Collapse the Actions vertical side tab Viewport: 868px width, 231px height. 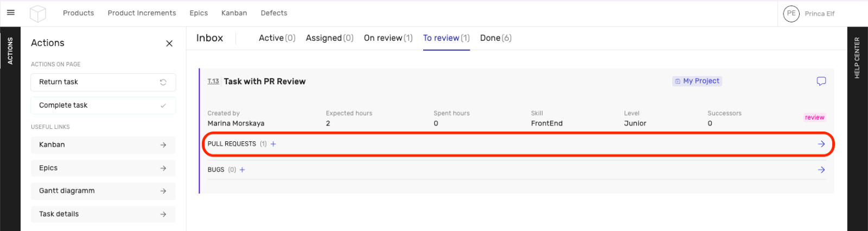10,51
